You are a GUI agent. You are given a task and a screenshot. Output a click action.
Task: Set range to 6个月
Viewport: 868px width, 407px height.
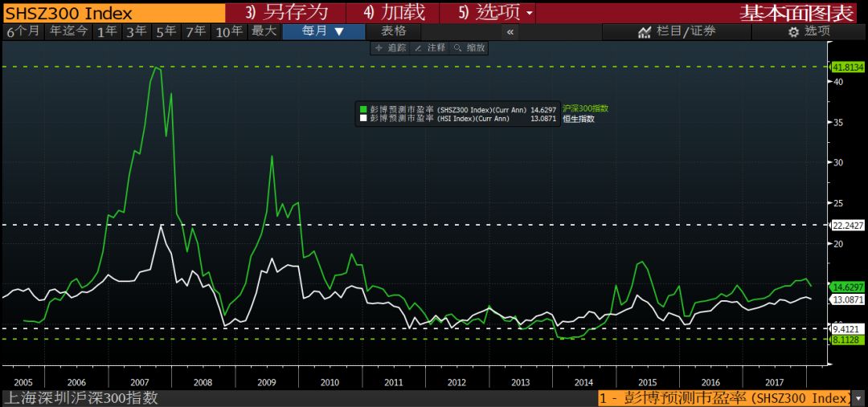23,31
